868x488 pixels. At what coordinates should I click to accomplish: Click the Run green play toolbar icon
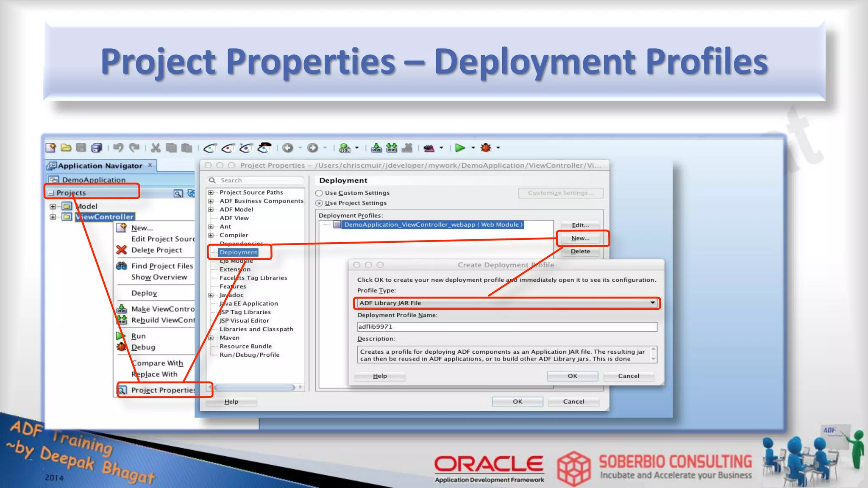460,148
